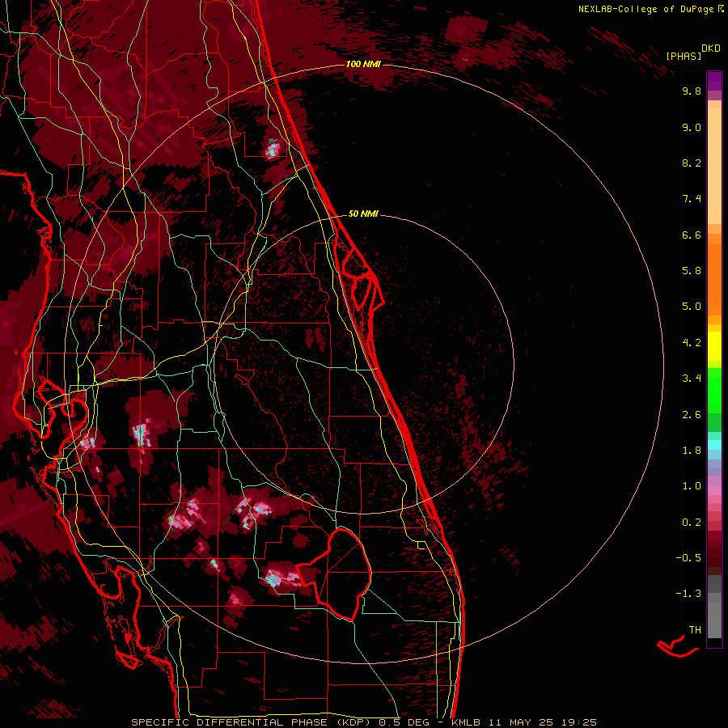Click the cyan segment of the color bar
Image resolution: width=728 pixels, height=728 pixels.
(714, 445)
